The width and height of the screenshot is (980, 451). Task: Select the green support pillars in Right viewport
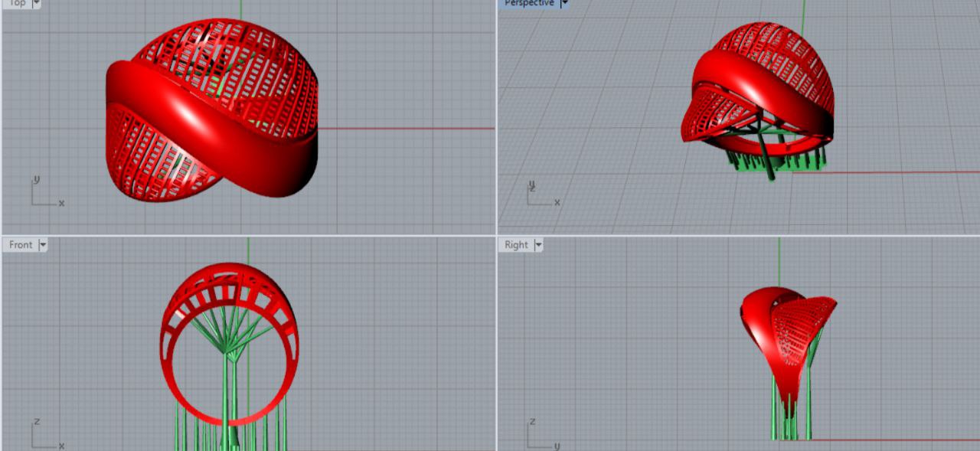click(x=790, y=417)
